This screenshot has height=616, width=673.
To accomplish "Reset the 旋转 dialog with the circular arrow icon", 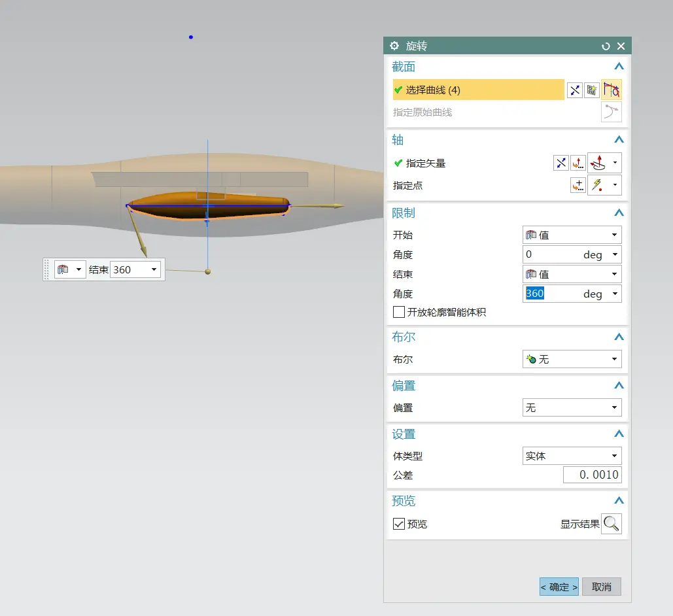I will point(606,46).
